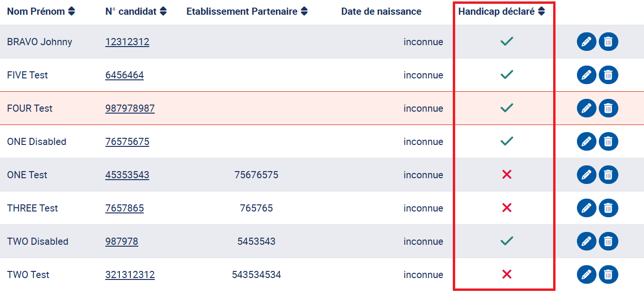
Task: Edit the ONE Disabled candidate
Action: (x=586, y=142)
